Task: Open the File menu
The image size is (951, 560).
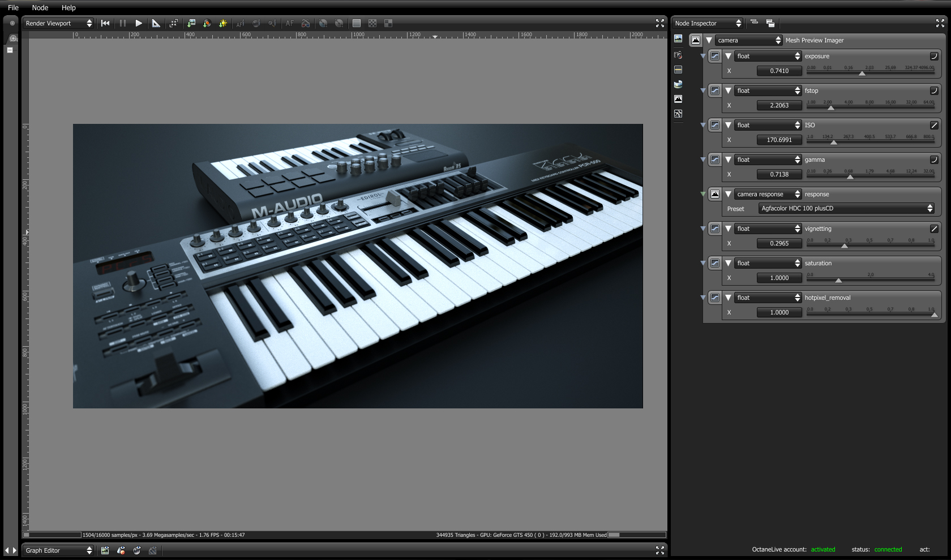Action: coord(13,8)
